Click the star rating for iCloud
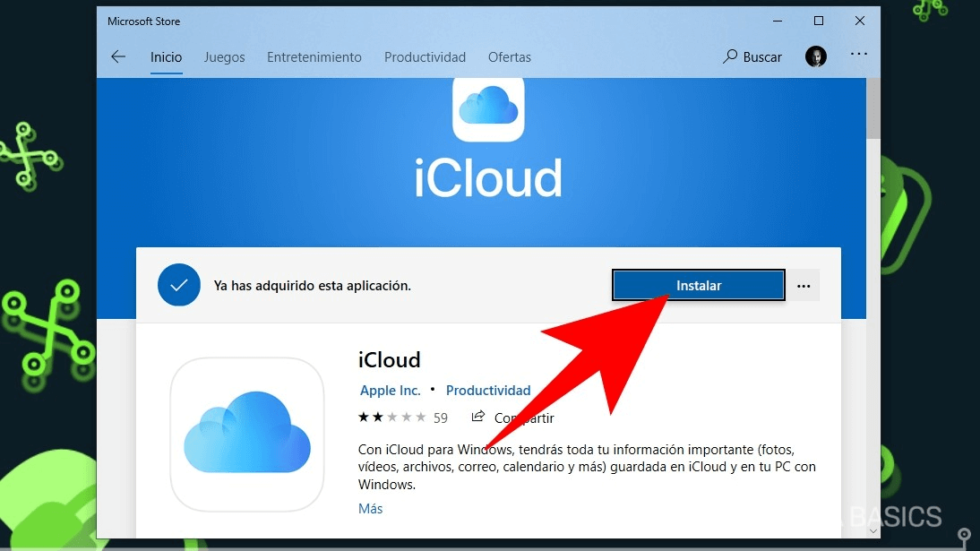 (391, 418)
